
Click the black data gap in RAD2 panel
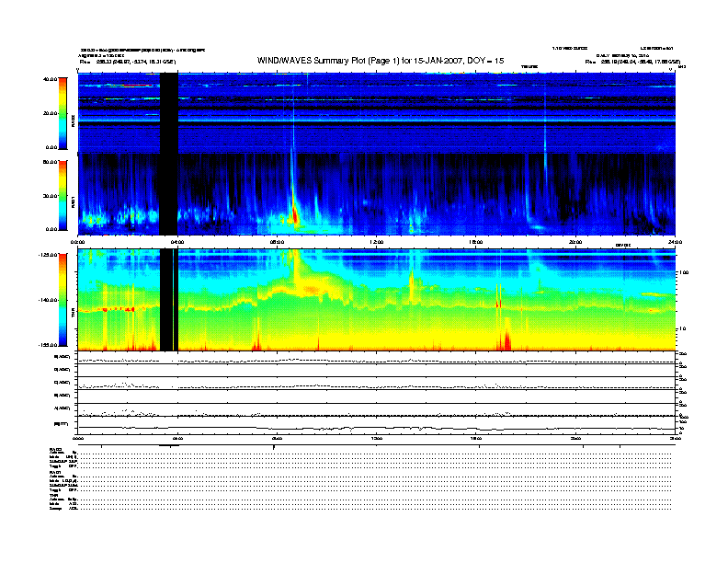click(x=168, y=113)
